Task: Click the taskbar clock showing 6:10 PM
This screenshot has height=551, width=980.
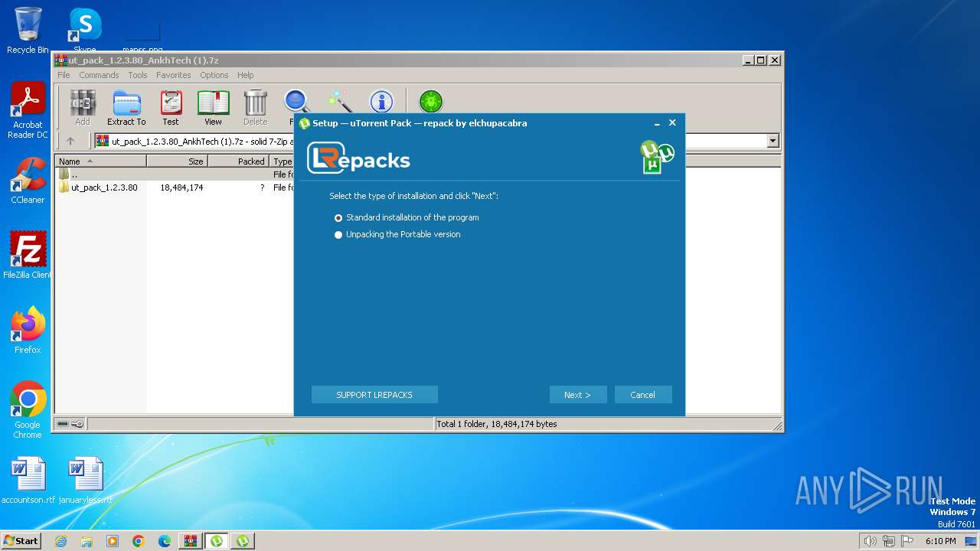Action: click(940, 541)
